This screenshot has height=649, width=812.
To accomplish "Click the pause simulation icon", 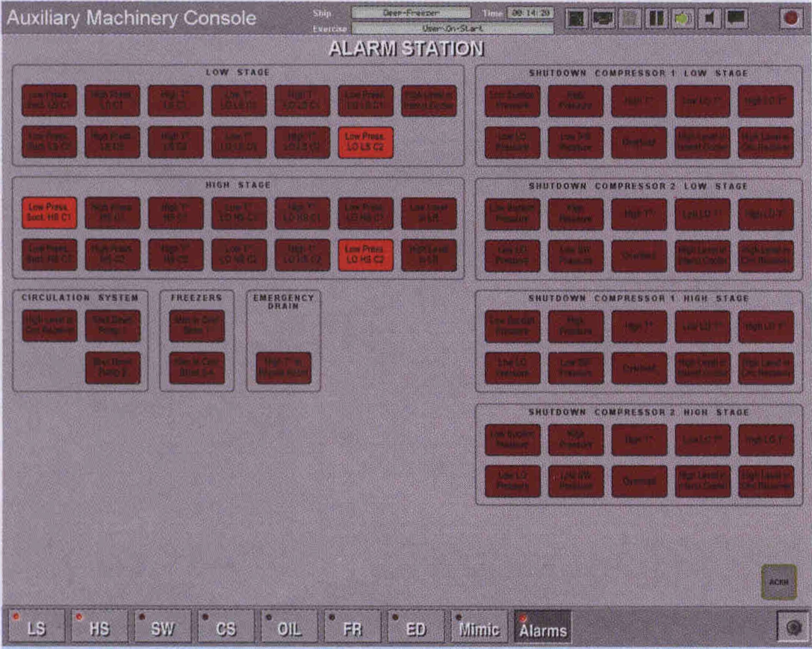I will [x=656, y=19].
